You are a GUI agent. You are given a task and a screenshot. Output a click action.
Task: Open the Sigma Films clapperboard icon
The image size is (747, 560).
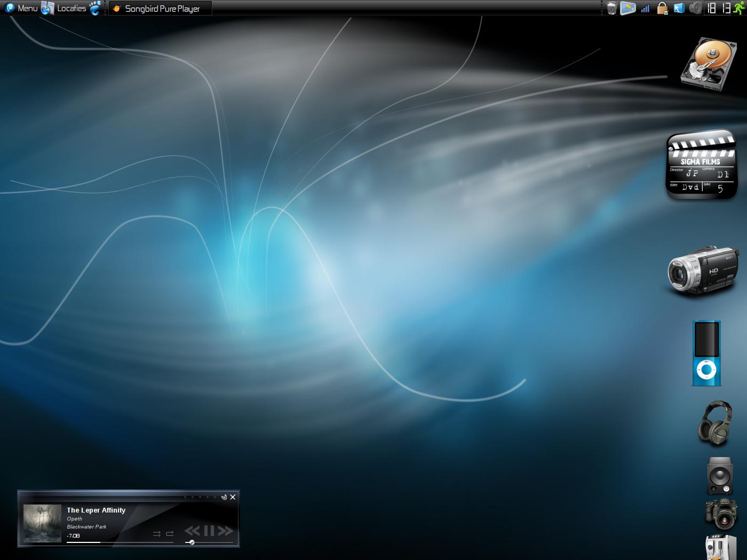702,166
